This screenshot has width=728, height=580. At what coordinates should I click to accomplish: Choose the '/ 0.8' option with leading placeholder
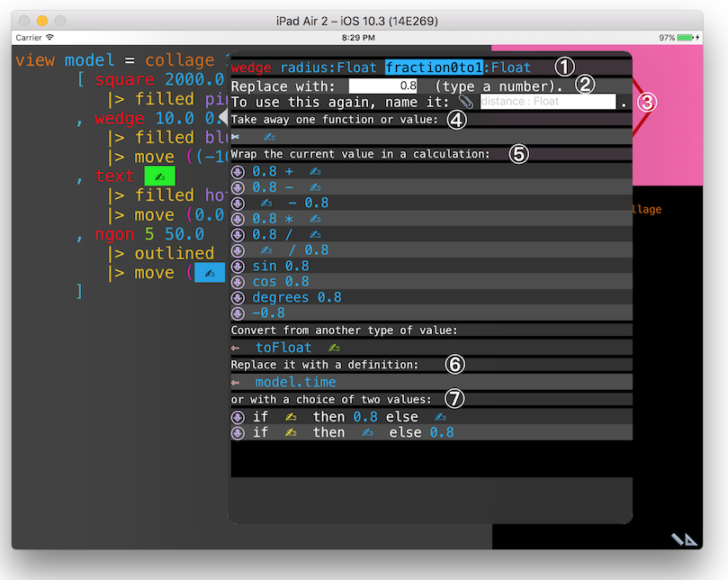(x=432, y=250)
